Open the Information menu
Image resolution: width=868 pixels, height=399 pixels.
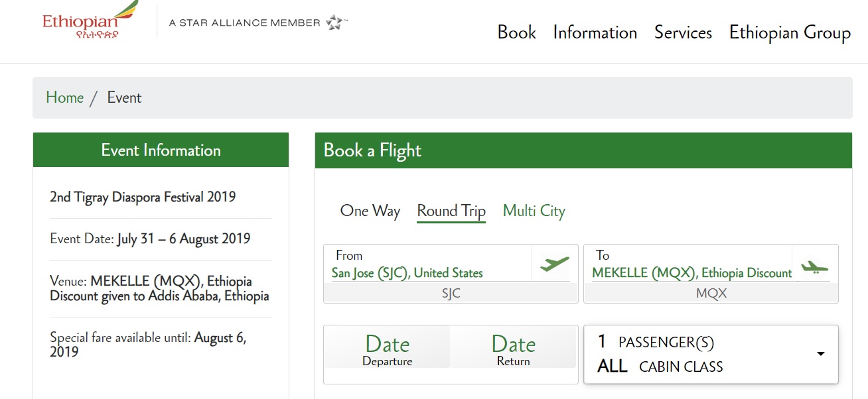coord(595,32)
